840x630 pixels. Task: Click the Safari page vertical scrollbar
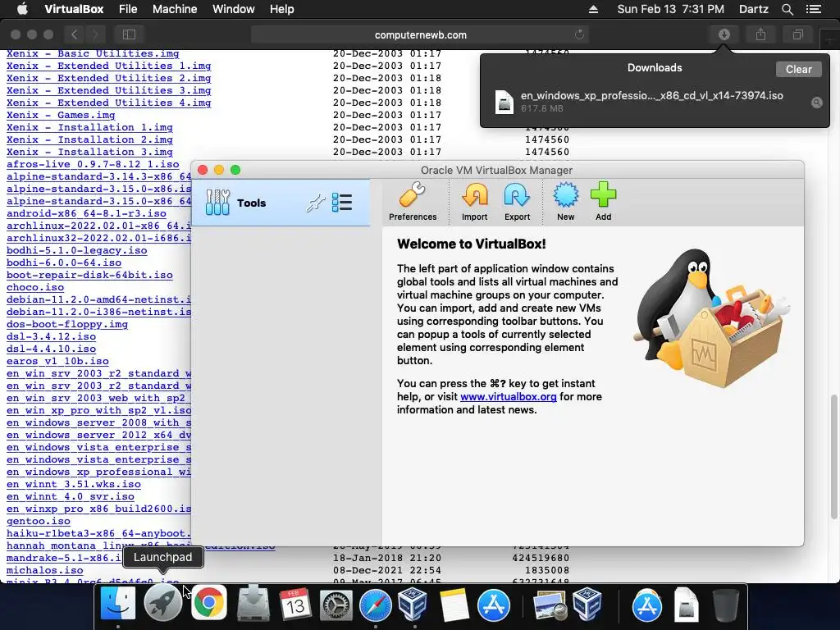(x=833, y=457)
